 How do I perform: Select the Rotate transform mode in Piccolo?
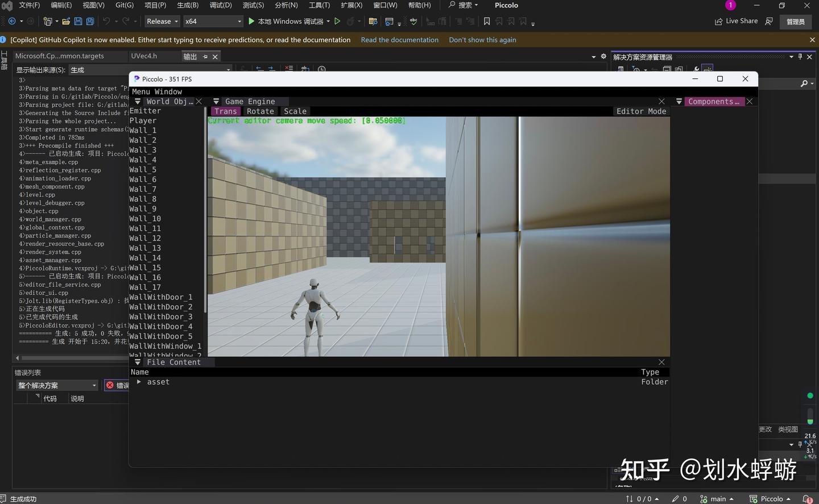click(260, 111)
